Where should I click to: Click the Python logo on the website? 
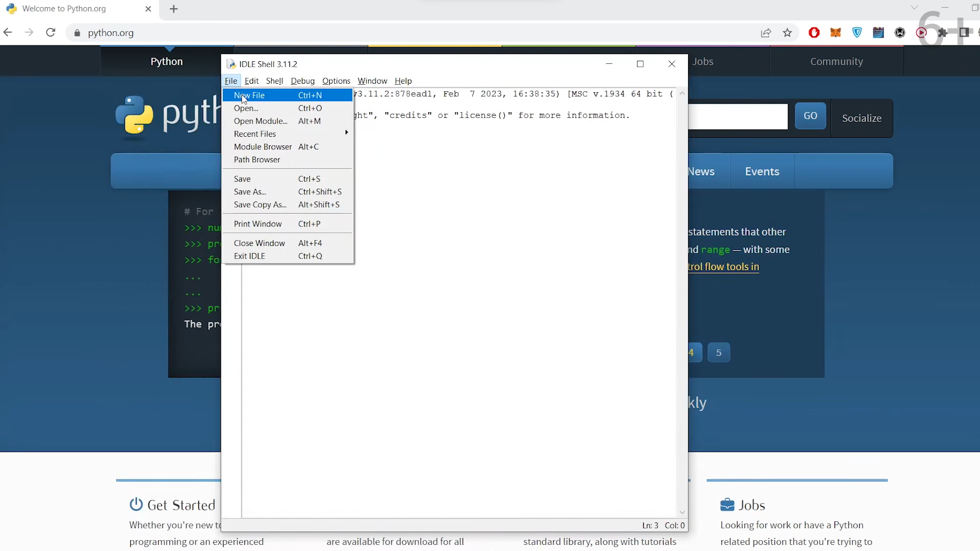pos(134,115)
